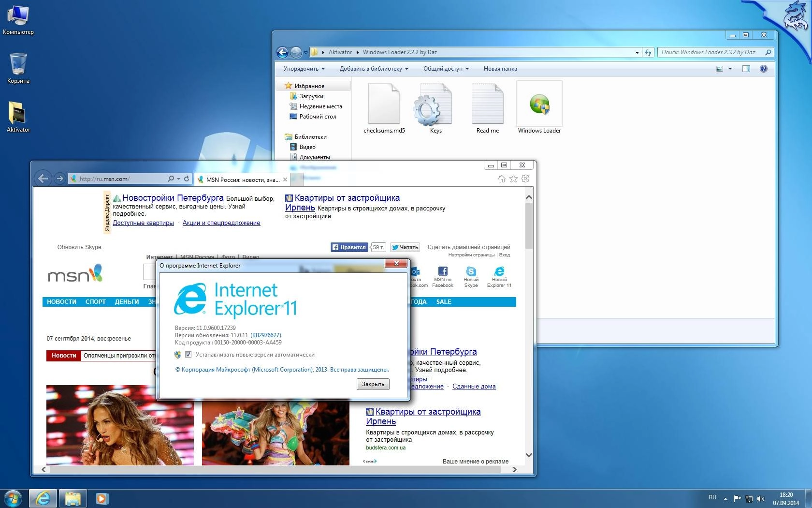This screenshot has width=812, height=508.
Task: Open Доступные квартиры link
Action: pos(143,223)
